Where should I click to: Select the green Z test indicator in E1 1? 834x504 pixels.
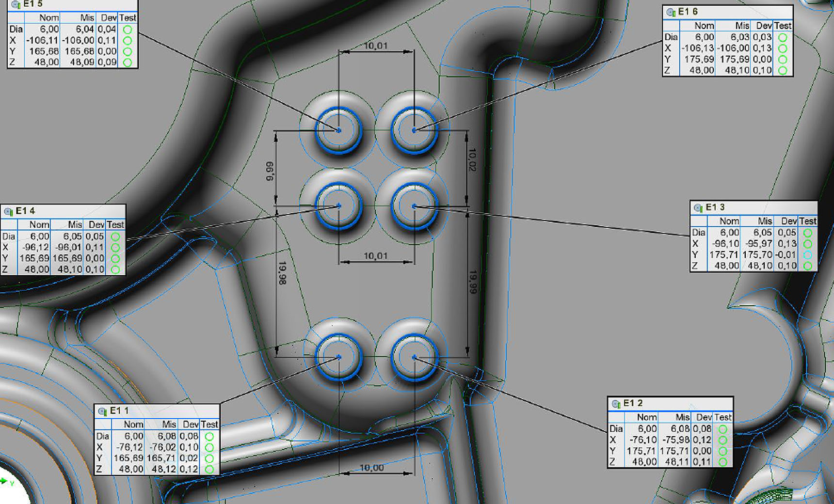tap(209, 470)
